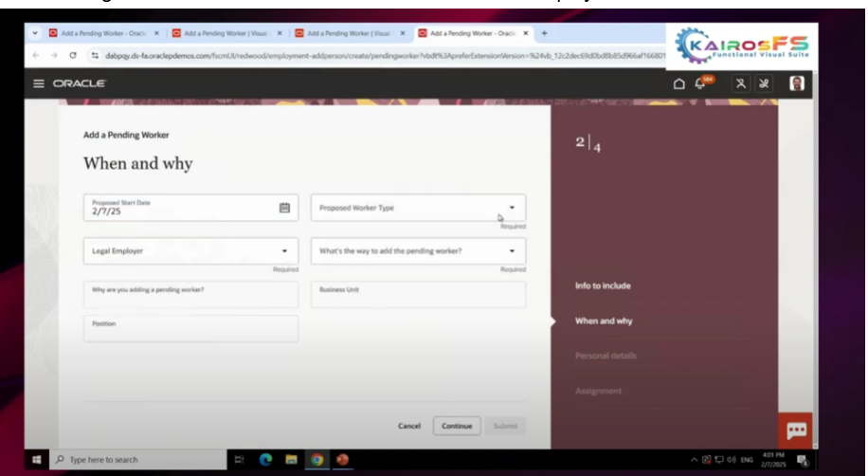
Task: Expand the Proposed Worker Type dropdown
Action: pos(512,208)
